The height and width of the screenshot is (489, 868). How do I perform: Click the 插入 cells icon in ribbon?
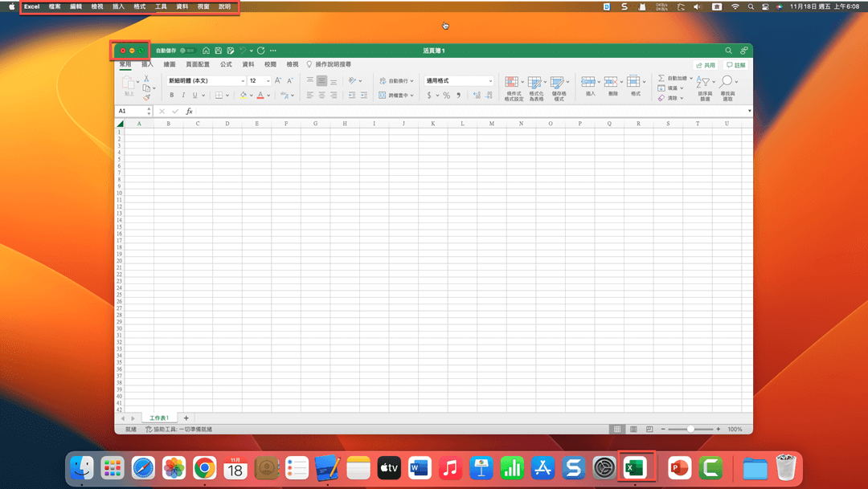[588, 82]
